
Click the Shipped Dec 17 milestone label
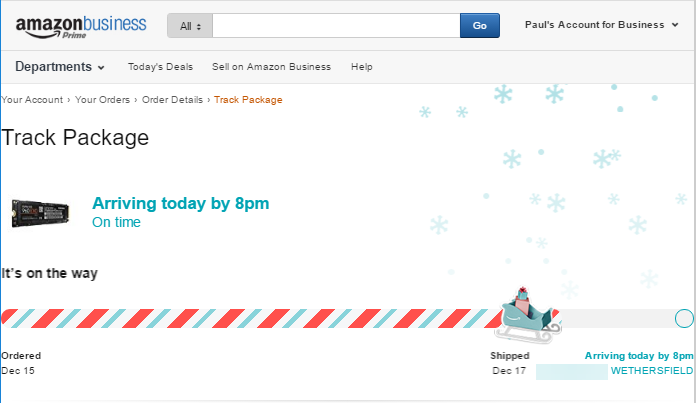[x=510, y=363]
